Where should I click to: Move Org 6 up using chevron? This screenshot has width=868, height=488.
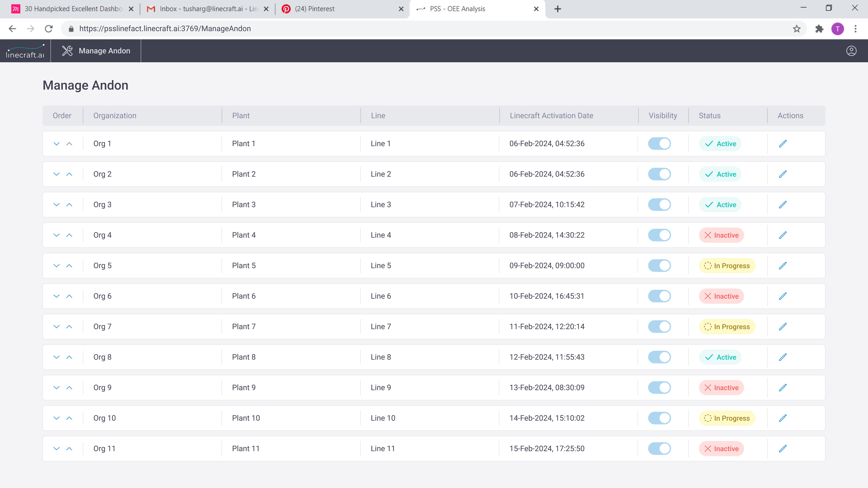[69, 296]
